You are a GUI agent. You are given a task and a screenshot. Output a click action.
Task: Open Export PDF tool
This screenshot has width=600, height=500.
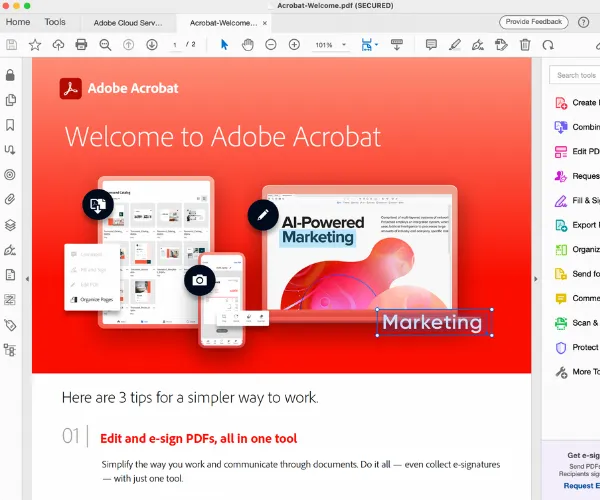tap(575, 225)
